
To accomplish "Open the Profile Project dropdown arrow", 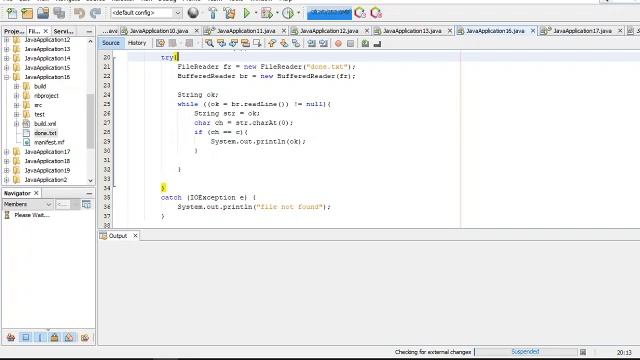I will [298, 13].
